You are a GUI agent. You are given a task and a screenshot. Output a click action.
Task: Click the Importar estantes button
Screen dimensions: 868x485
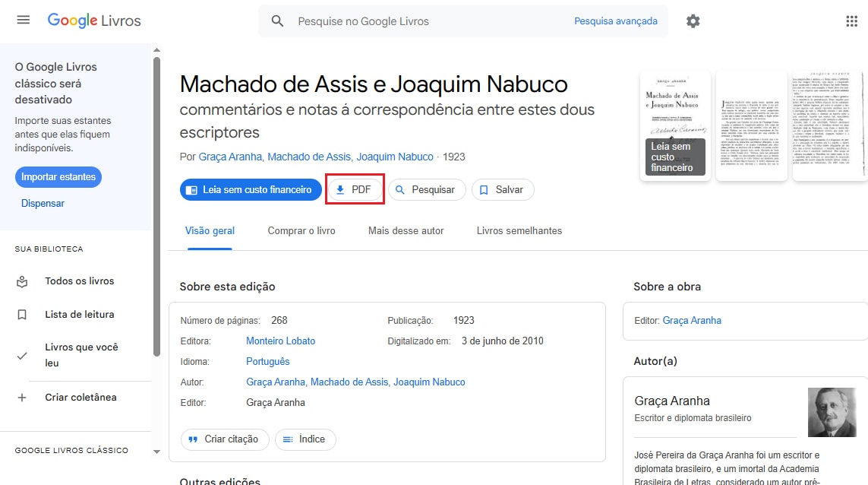coord(58,176)
